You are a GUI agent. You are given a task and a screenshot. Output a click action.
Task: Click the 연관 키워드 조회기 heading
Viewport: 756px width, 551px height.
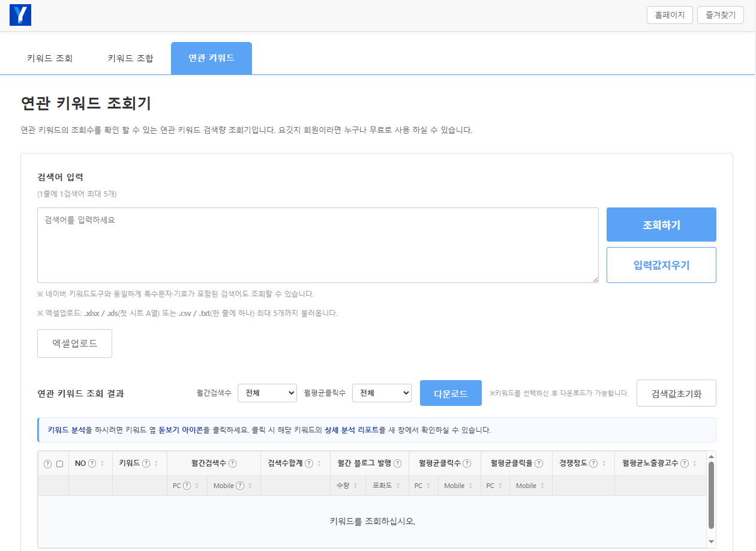(x=86, y=103)
